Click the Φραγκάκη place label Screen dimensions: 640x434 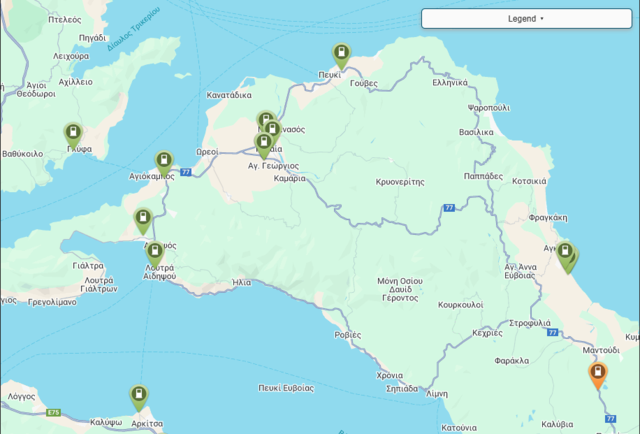pyautogui.click(x=548, y=218)
